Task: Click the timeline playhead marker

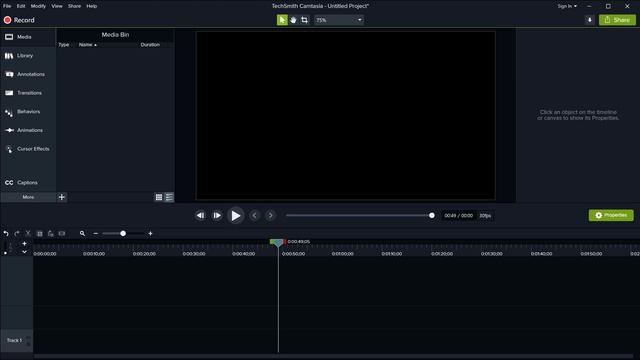Action: click(278, 242)
